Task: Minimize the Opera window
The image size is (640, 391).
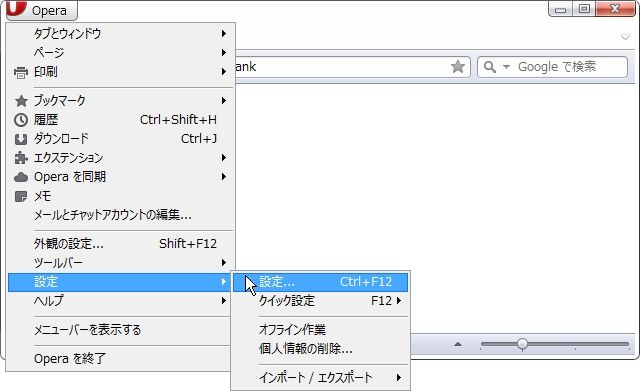Action: point(560,9)
